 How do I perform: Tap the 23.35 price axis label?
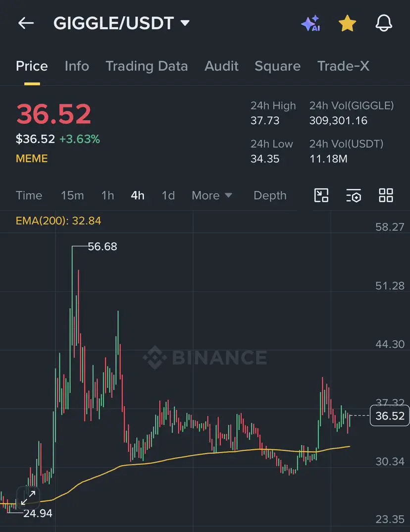pyautogui.click(x=390, y=520)
